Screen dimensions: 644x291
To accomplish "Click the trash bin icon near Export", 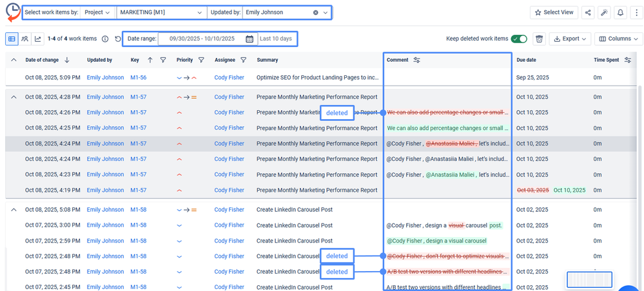I will tap(539, 39).
